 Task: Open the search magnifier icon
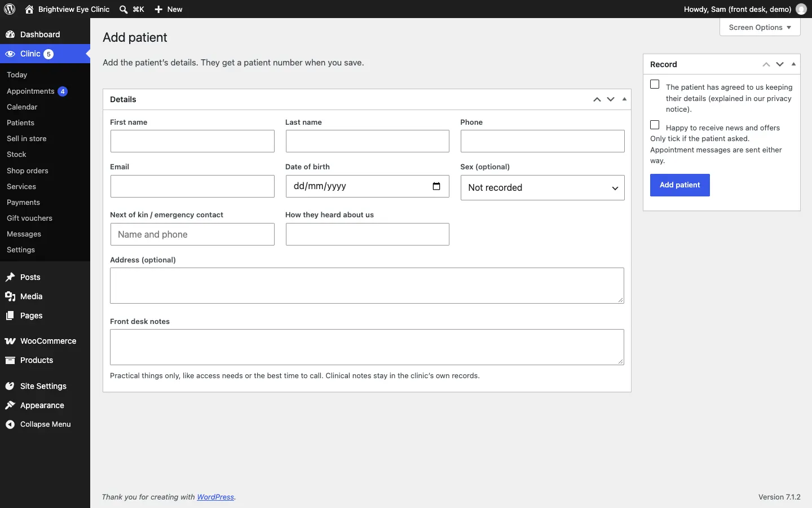pos(123,9)
